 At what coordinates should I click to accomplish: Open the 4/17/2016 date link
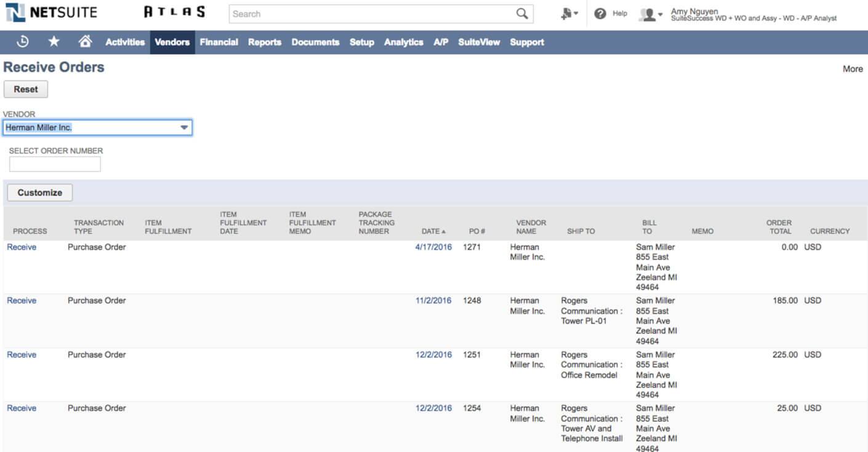[x=433, y=247]
